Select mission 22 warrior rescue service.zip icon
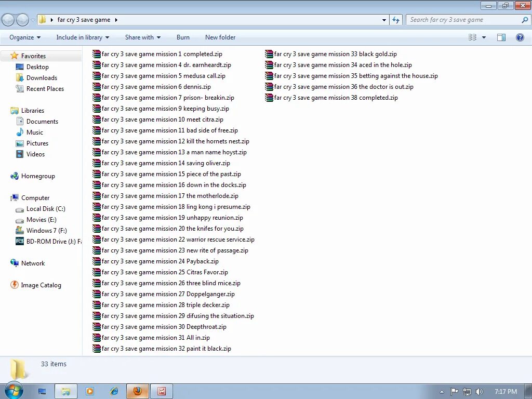The width and height of the screenshot is (532, 399). 96,240
